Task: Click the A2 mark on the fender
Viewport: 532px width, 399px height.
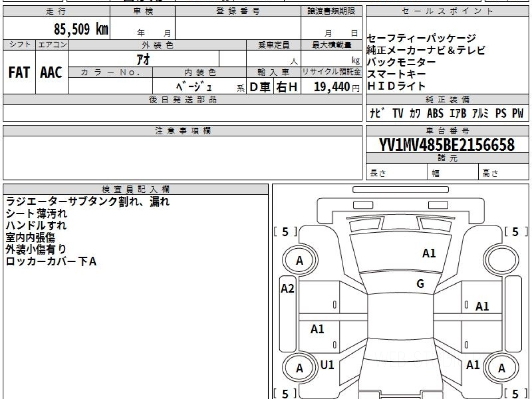Action: point(288,289)
